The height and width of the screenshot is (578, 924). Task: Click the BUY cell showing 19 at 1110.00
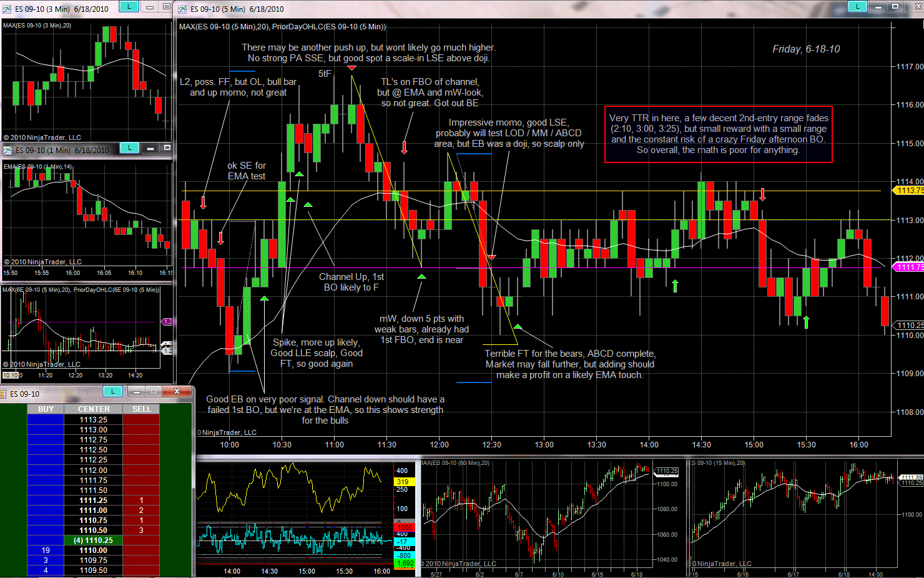(46, 551)
